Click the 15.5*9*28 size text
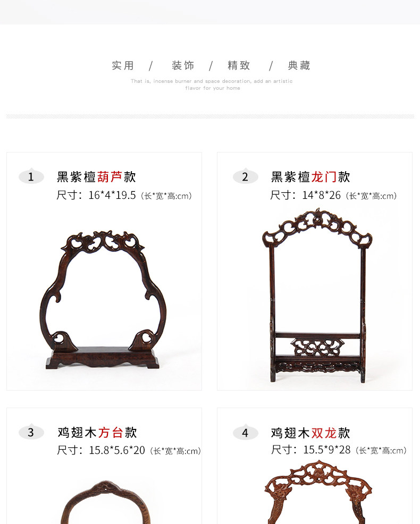420x524 pixels. click(x=327, y=450)
